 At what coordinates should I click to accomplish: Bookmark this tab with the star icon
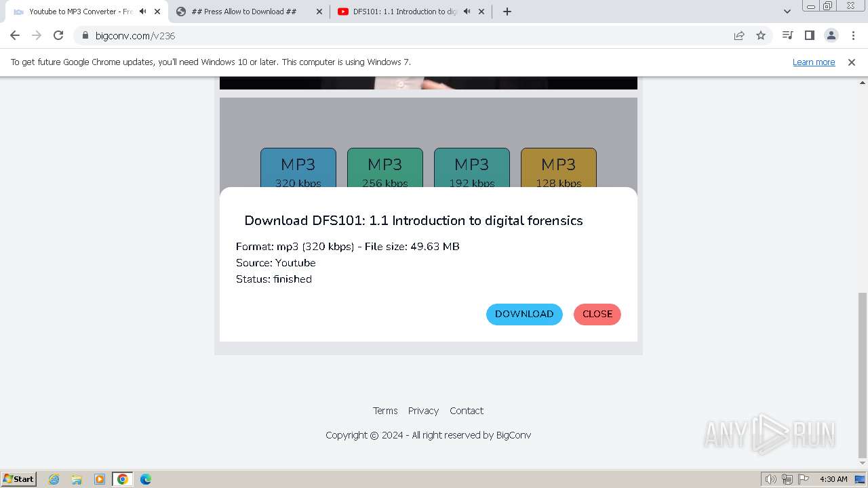(761, 35)
